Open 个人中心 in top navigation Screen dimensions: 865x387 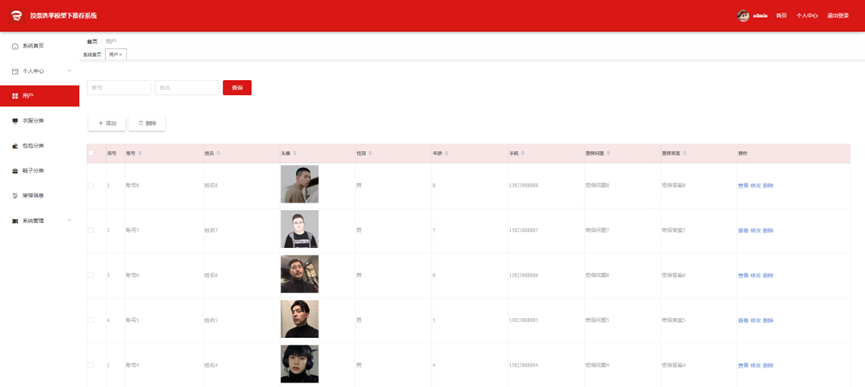pyautogui.click(x=807, y=16)
